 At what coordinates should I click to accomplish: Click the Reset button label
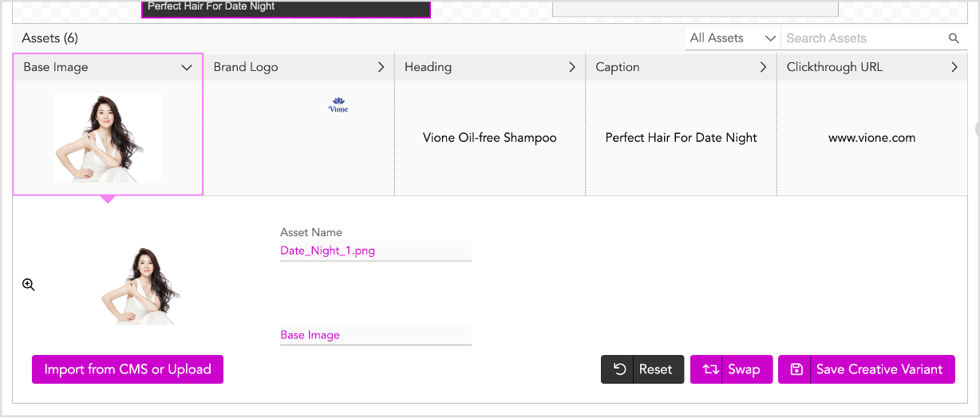[x=656, y=369]
